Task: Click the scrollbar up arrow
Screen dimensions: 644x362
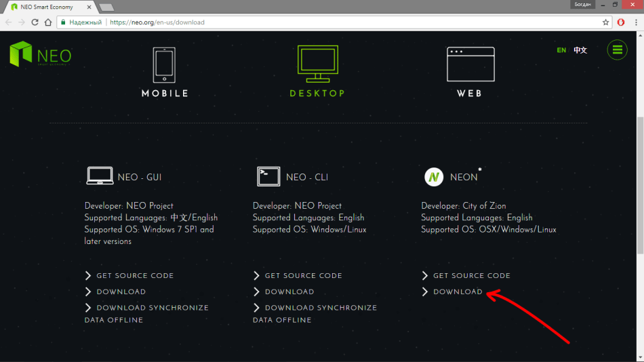Action: (x=640, y=36)
